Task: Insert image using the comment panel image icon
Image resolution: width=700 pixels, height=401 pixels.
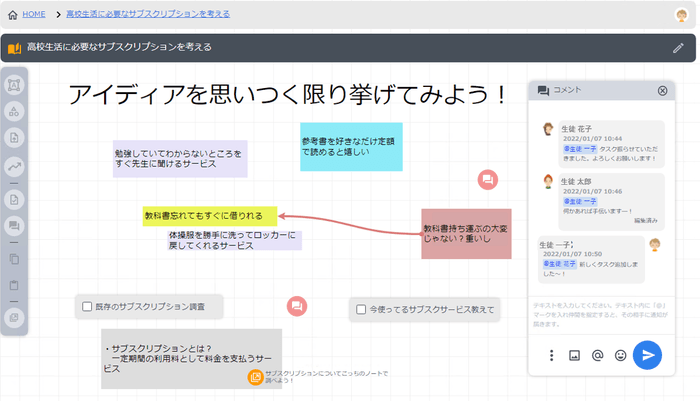Action: tap(574, 355)
